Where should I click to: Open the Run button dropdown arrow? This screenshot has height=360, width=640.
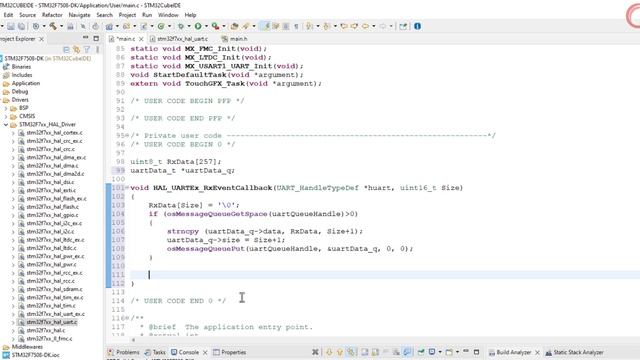tap(206, 26)
